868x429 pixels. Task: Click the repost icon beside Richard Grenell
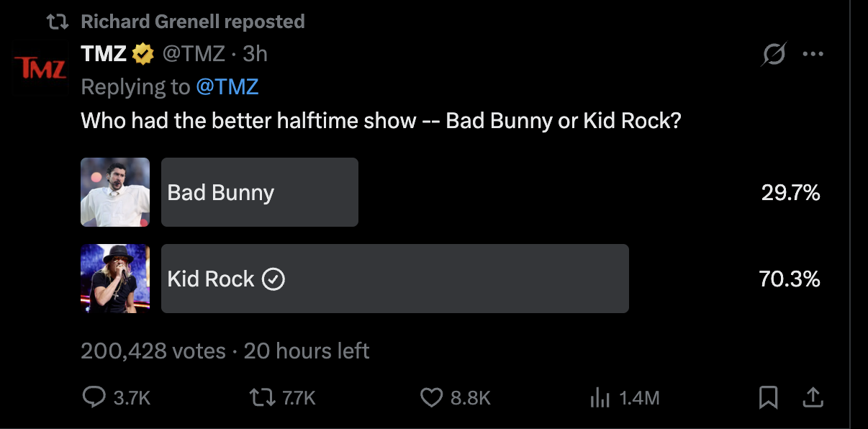pyautogui.click(x=57, y=22)
